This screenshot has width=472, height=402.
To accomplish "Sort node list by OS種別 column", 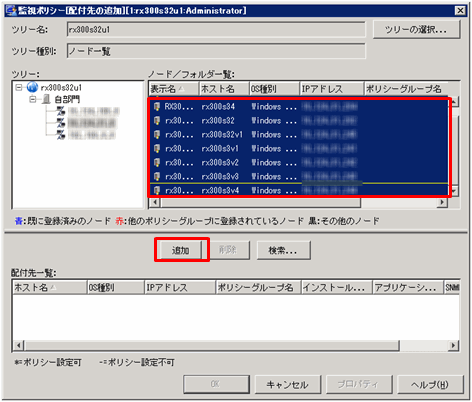I will tap(274, 89).
